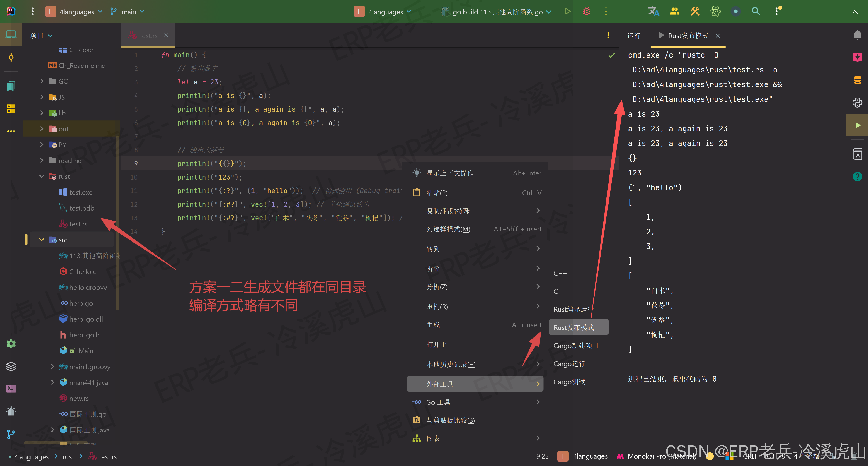Image resolution: width=868 pixels, height=466 pixels.
Task: Run the go build configuration with the green play icon
Action: pyautogui.click(x=567, y=12)
